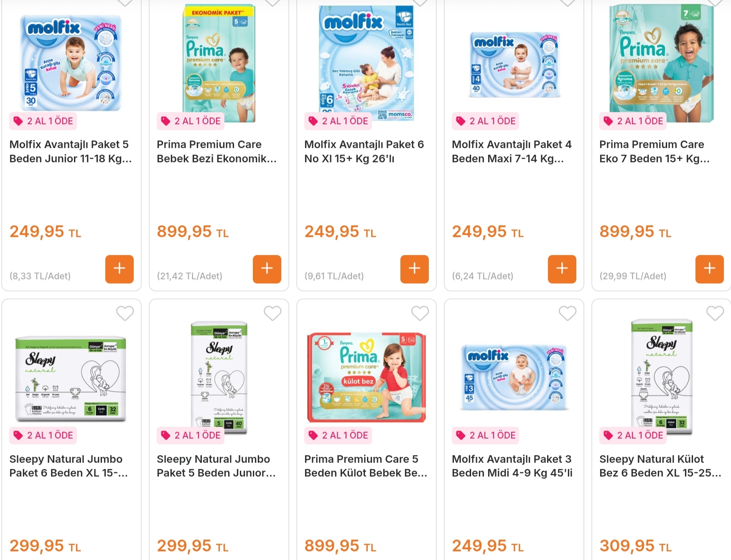Add Molfix Paket 6 XL to cart
The image size is (731, 560).
(x=415, y=269)
